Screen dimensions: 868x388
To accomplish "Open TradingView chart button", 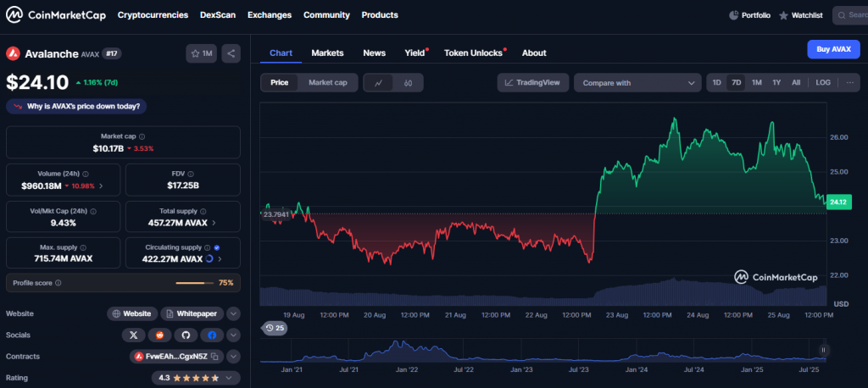I will [x=533, y=82].
